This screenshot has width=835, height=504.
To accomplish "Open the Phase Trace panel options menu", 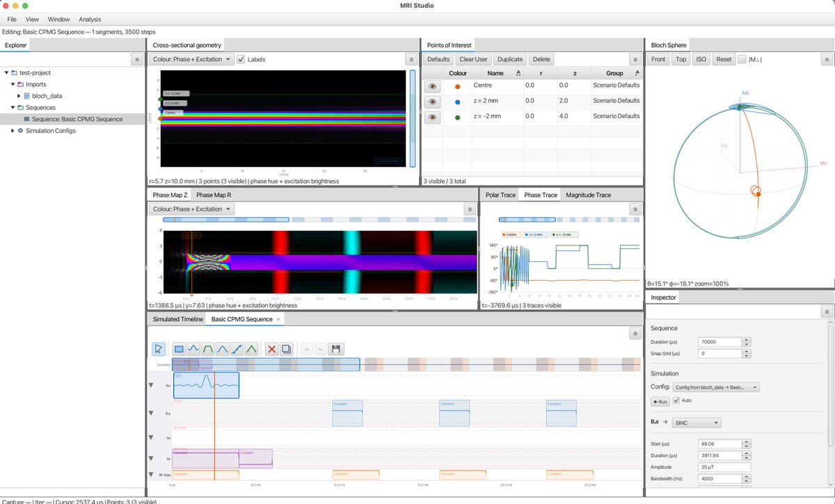I will coord(635,209).
